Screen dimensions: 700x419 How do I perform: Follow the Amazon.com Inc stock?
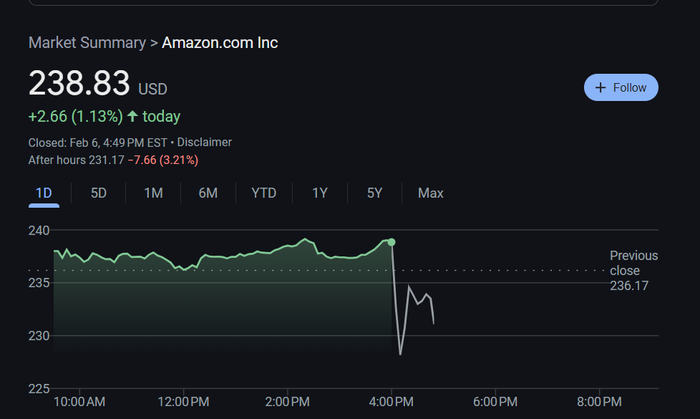(621, 87)
